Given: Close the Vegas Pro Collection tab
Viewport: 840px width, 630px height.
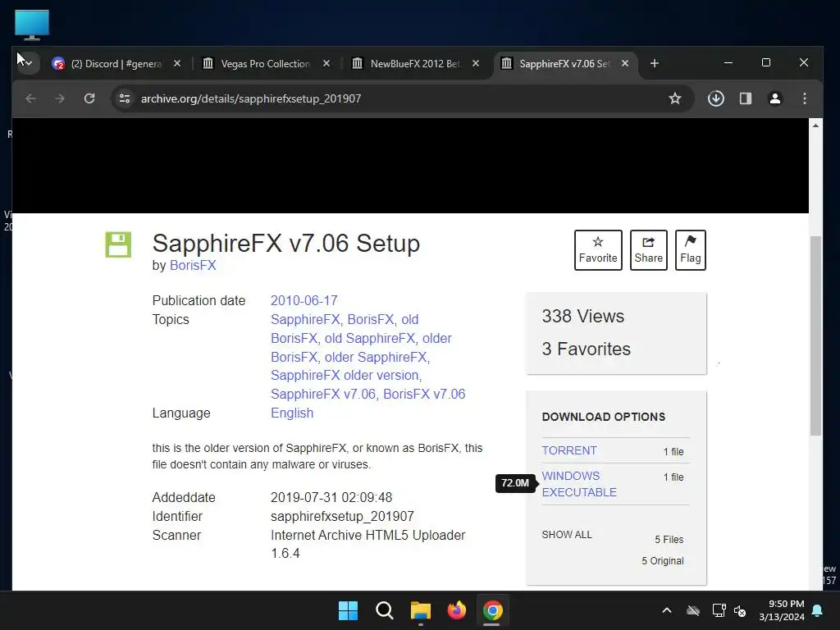Looking at the screenshot, I should pyautogui.click(x=326, y=63).
